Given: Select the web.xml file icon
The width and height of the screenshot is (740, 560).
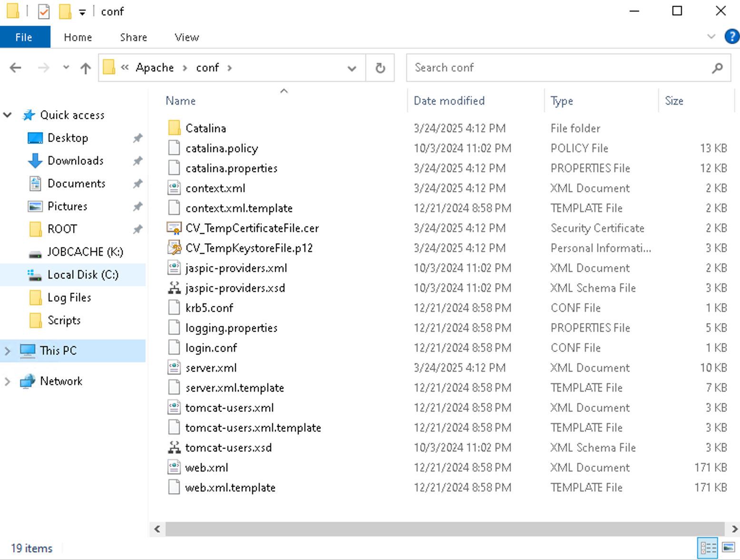Looking at the screenshot, I should tap(174, 467).
